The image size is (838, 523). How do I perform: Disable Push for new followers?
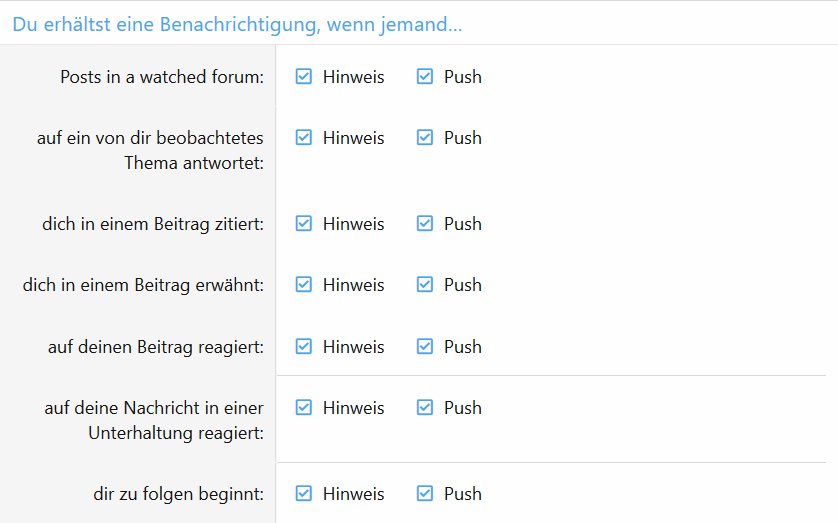coord(425,494)
